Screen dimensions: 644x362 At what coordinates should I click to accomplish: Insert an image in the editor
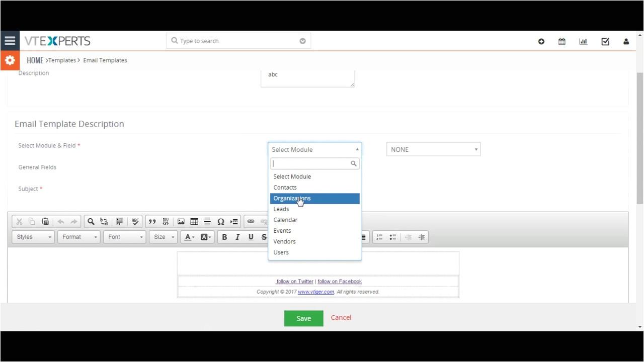coord(181,222)
